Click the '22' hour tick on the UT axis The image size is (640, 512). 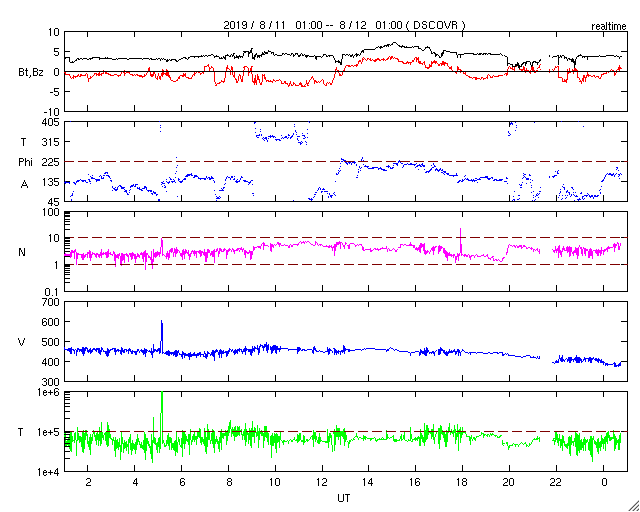556,483
